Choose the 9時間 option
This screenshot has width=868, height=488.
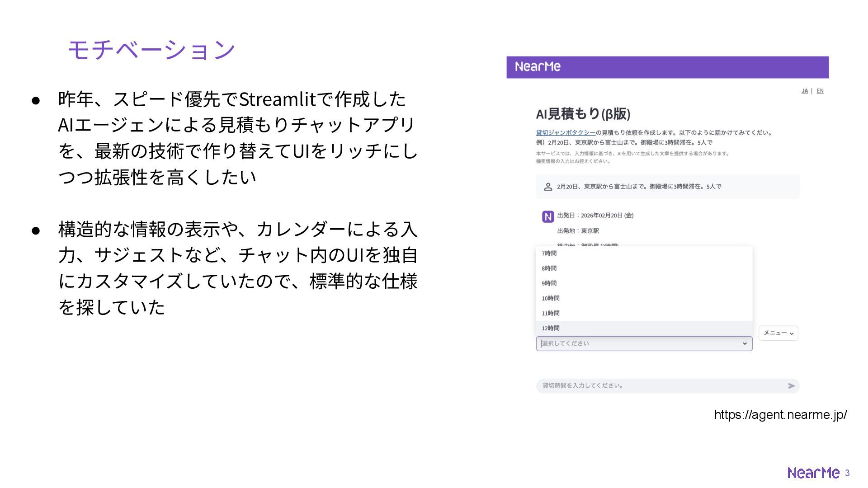(x=549, y=283)
